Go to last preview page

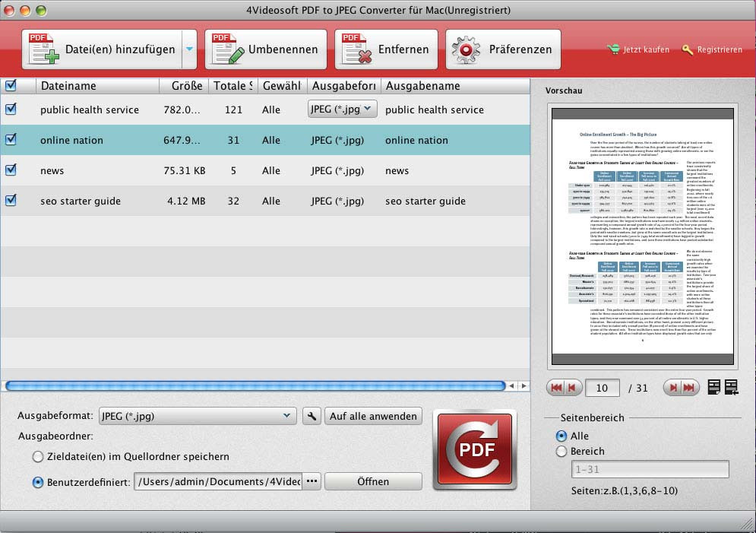tap(689, 387)
